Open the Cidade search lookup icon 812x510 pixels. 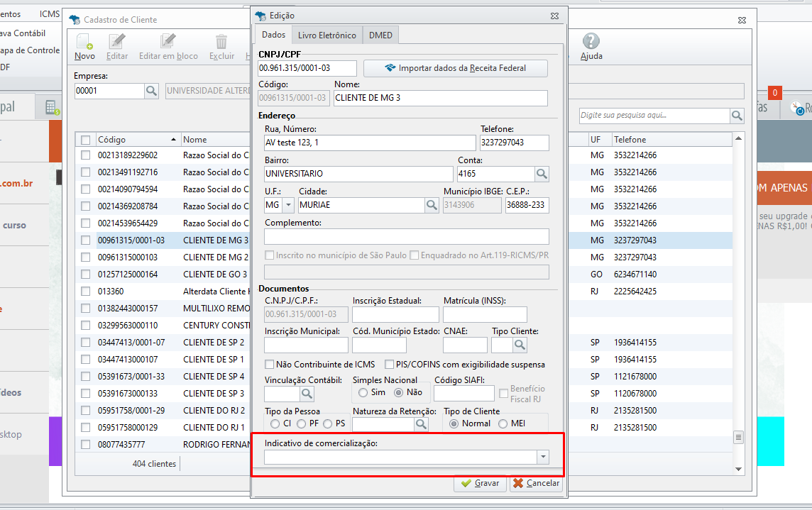pos(432,205)
